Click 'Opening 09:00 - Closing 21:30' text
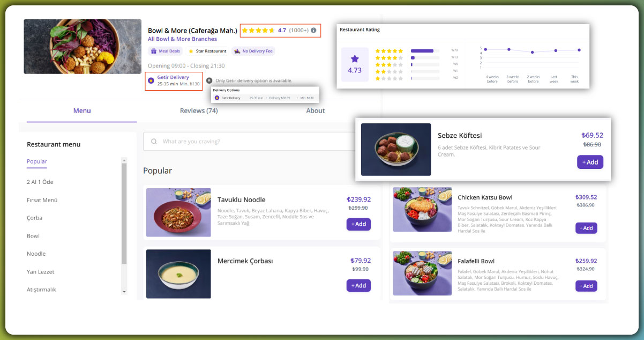Image resolution: width=644 pixels, height=340 pixels. tap(186, 66)
